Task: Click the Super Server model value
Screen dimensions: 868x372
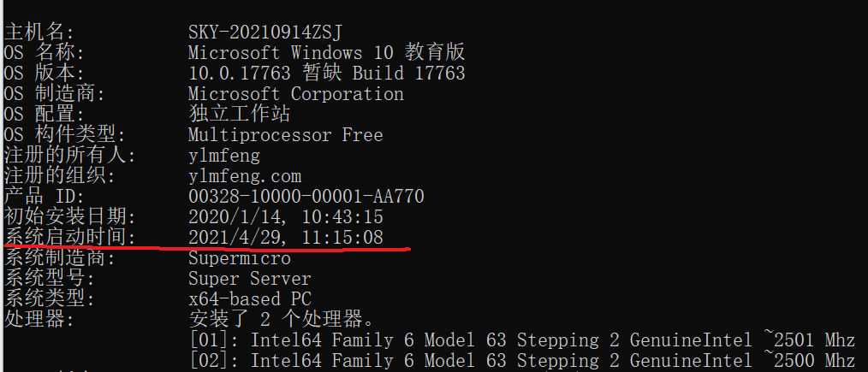Action: pos(250,278)
